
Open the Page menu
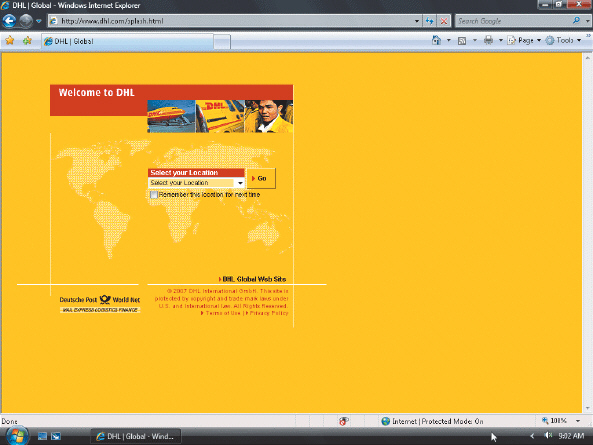click(524, 40)
